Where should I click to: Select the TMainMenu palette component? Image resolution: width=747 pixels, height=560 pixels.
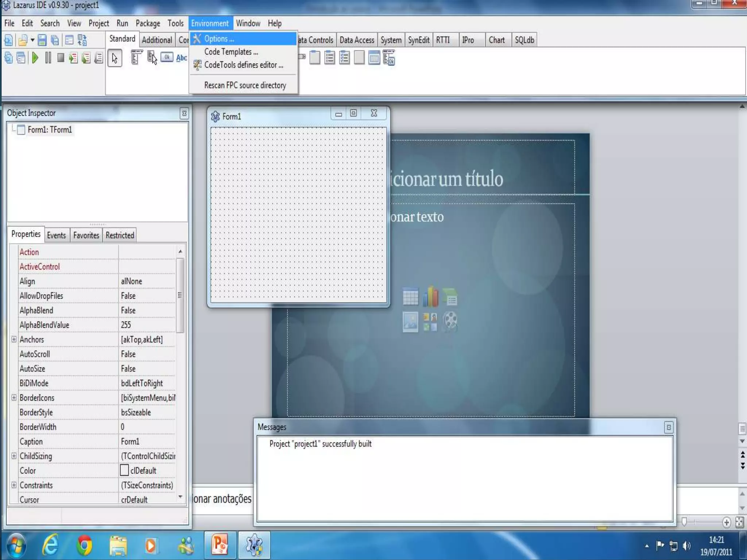(x=136, y=58)
